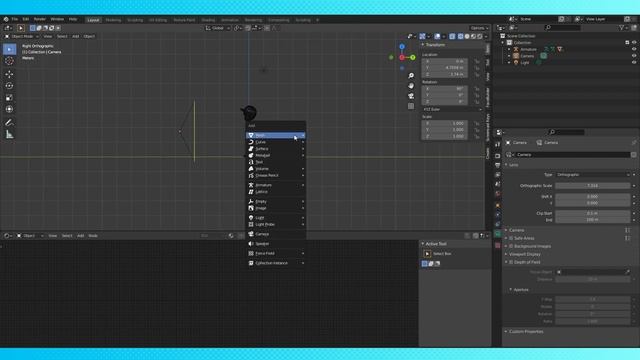
Task: Toggle the Collection exclude checkbox in outliner
Action: [627, 42]
